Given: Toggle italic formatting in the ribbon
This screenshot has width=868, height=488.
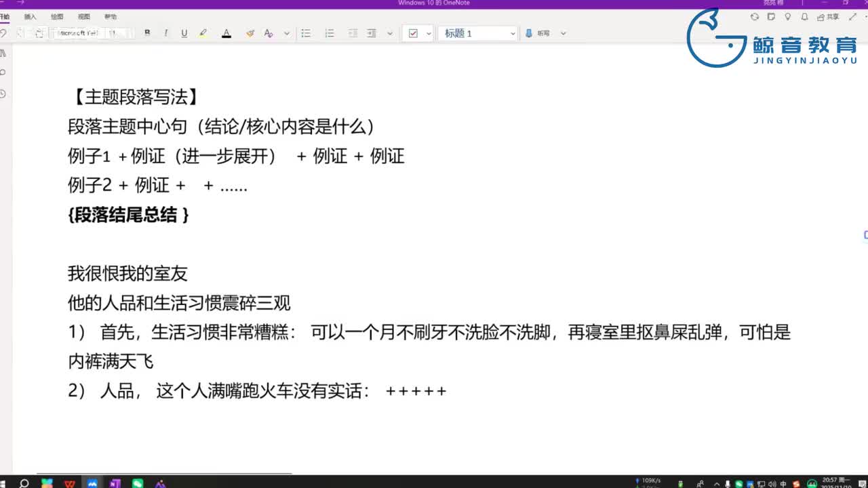Looking at the screenshot, I should click(165, 33).
